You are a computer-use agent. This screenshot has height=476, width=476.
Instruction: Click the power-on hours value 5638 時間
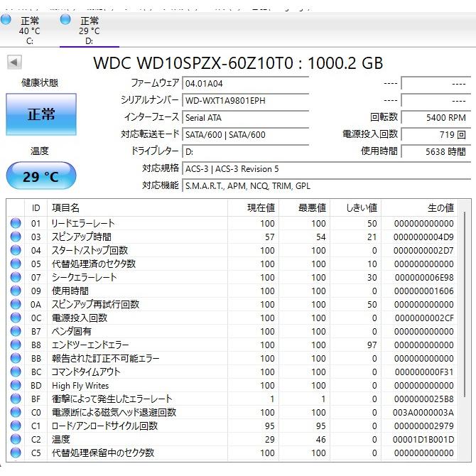436,151
